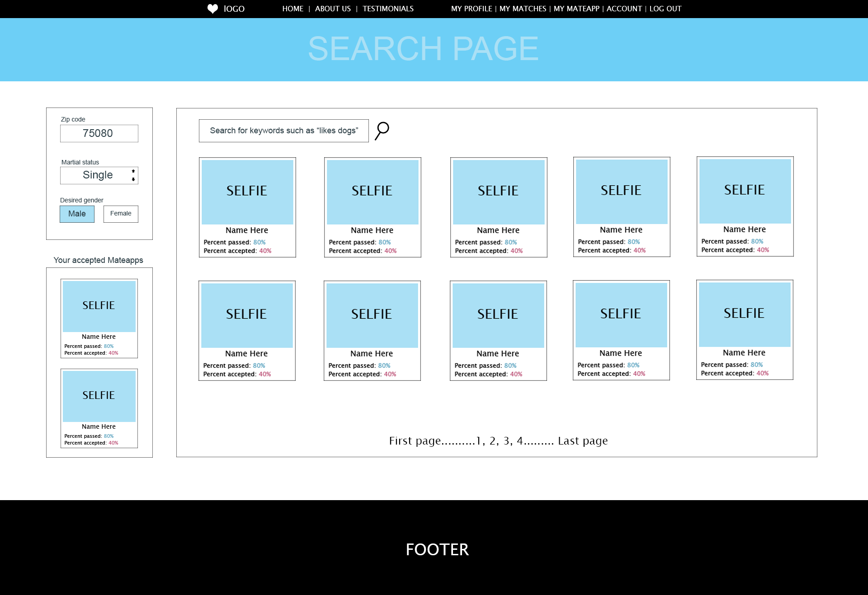The image size is (868, 595).
Task: Click the First page pagination link
Action: [x=415, y=440]
